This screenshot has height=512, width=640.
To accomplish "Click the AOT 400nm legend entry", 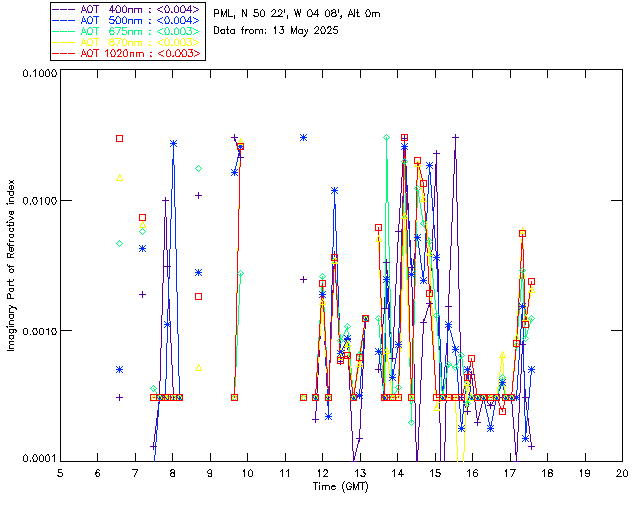I will [x=127, y=9].
